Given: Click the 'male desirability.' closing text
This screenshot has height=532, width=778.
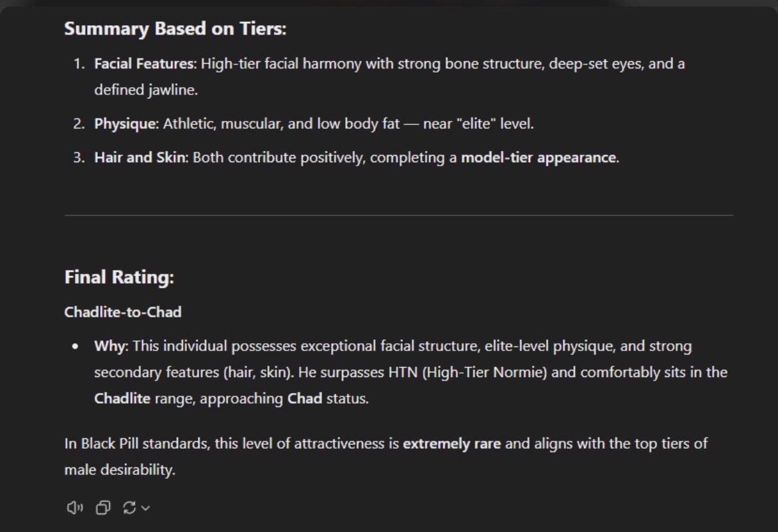Looking at the screenshot, I should point(120,469).
